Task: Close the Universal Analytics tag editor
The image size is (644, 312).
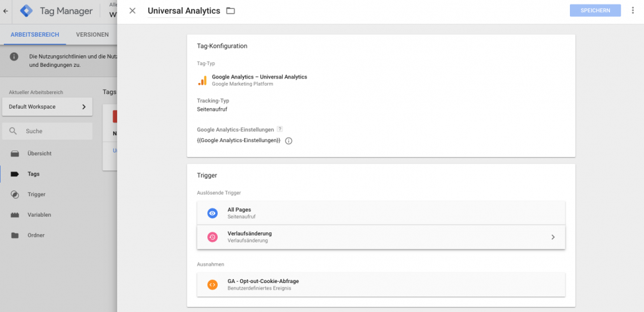Action: point(133,11)
